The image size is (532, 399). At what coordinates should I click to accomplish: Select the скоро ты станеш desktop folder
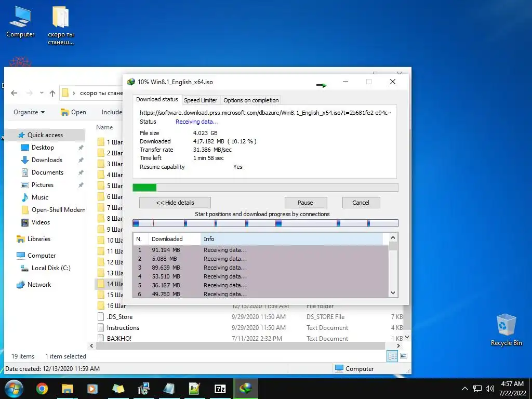(61, 25)
